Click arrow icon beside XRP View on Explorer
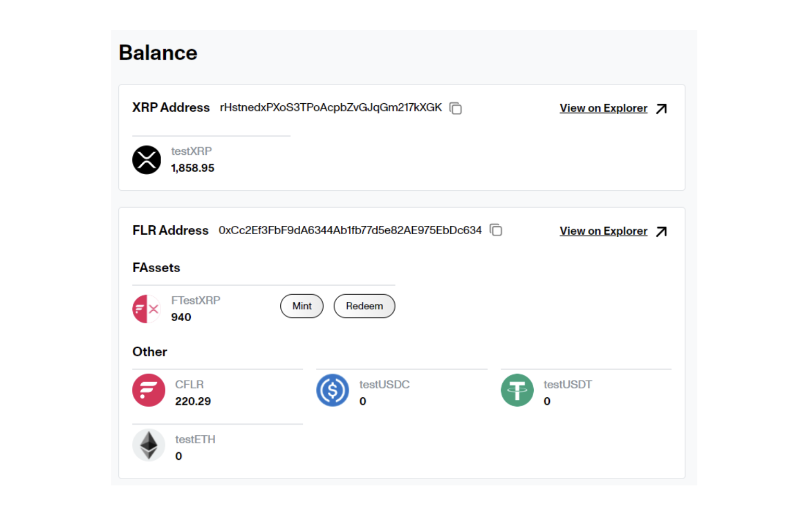Viewport: 812px width, 512px height. (x=661, y=108)
